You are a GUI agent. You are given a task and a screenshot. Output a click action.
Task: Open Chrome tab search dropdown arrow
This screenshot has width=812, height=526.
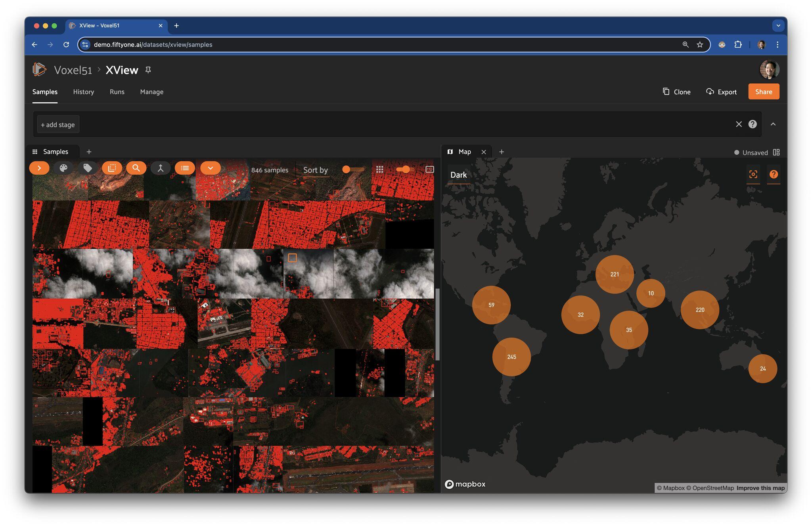tap(778, 26)
